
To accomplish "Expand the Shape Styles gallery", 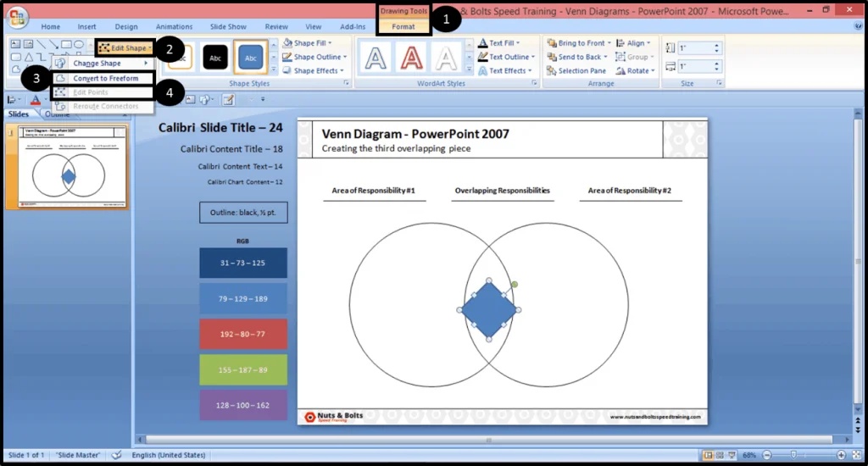I will pos(274,69).
